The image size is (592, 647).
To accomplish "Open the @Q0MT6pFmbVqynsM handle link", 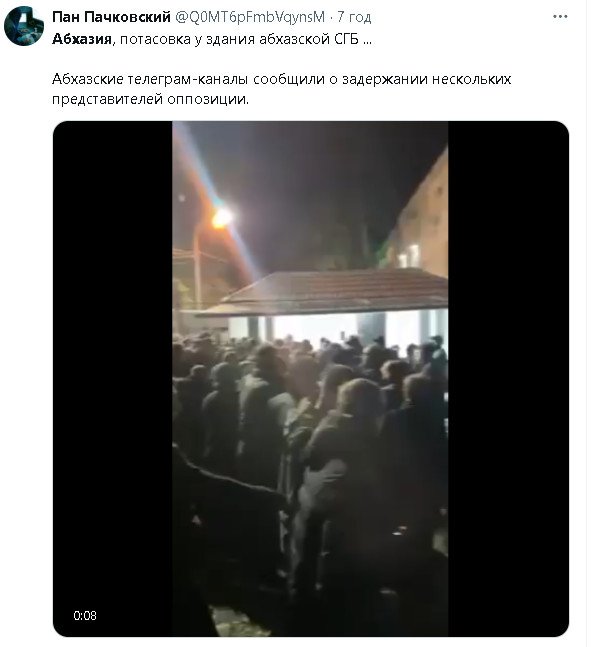I will (x=250, y=17).
